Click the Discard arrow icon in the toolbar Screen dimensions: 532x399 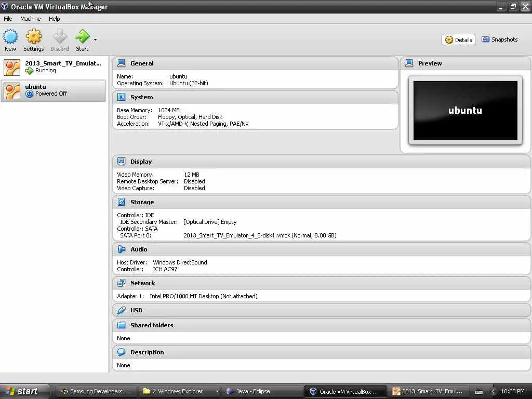click(x=60, y=36)
